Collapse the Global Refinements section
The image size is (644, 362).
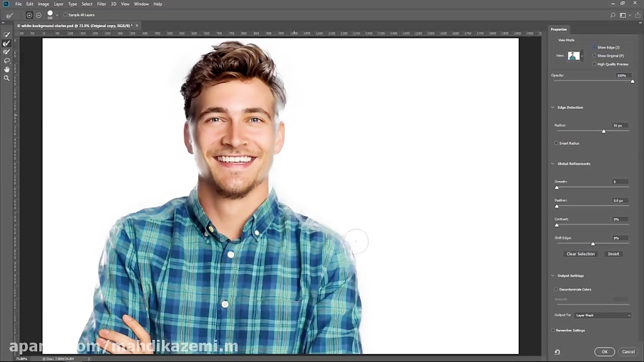tap(552, 164)
